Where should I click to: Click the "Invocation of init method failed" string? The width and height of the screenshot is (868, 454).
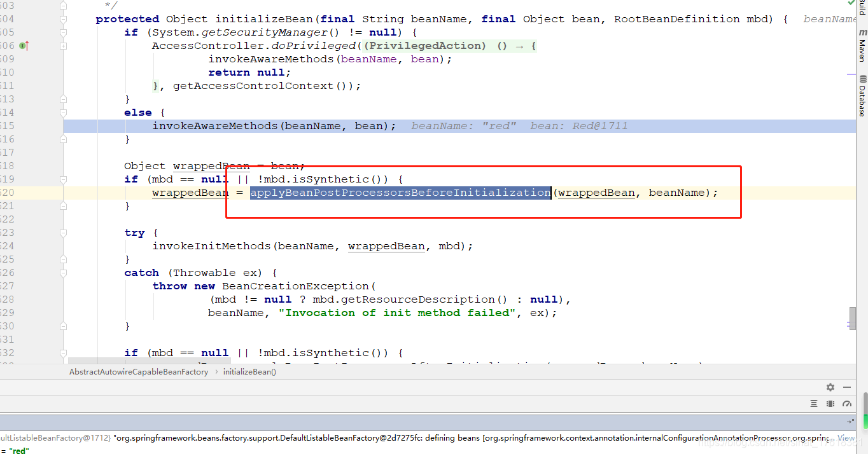click(398, 313)
